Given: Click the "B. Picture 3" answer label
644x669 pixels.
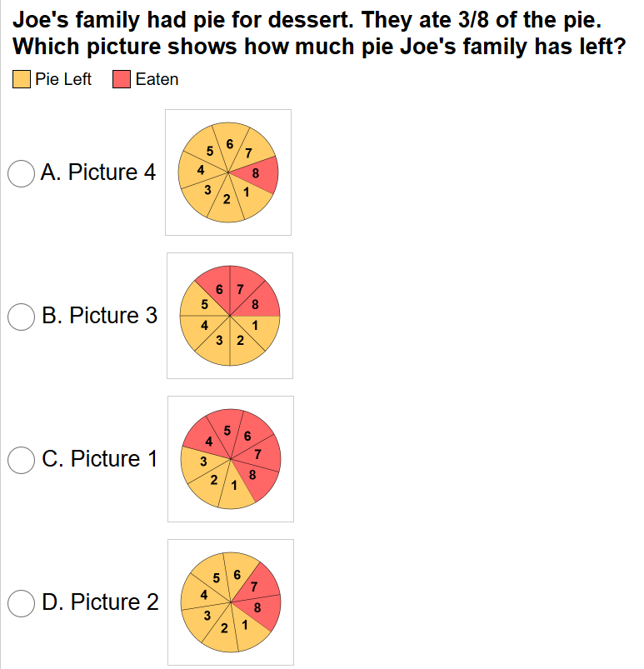Looking at the screenshot, I should click(99, 316).
